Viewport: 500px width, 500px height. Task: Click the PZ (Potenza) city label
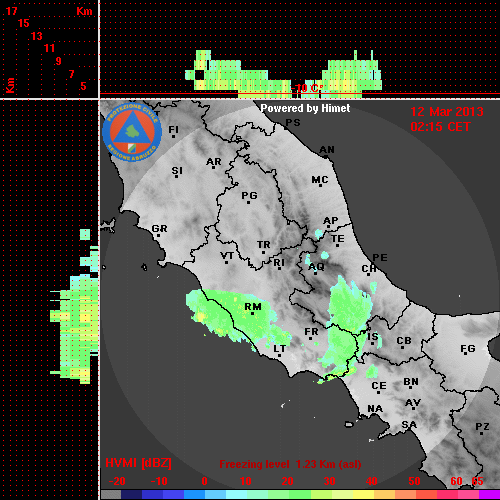[x=482, y=428]
